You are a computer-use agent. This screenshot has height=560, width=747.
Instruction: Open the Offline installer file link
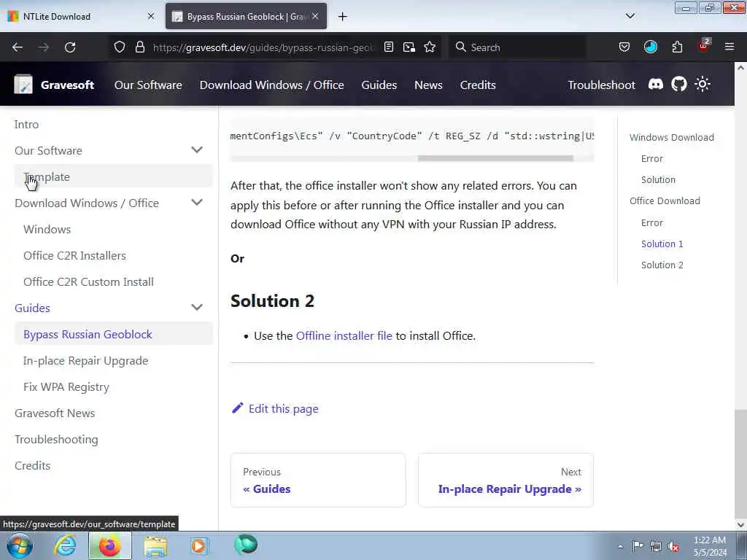[x=344, y=335]
